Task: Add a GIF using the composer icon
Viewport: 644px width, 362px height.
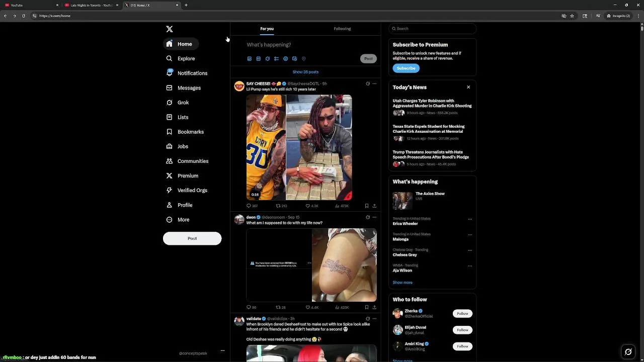Action: point(258,59)
